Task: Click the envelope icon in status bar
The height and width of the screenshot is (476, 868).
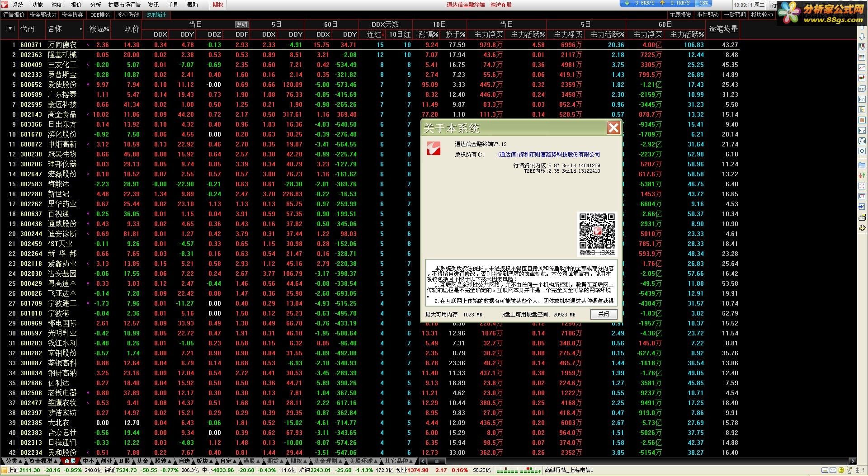Action: 833,470
